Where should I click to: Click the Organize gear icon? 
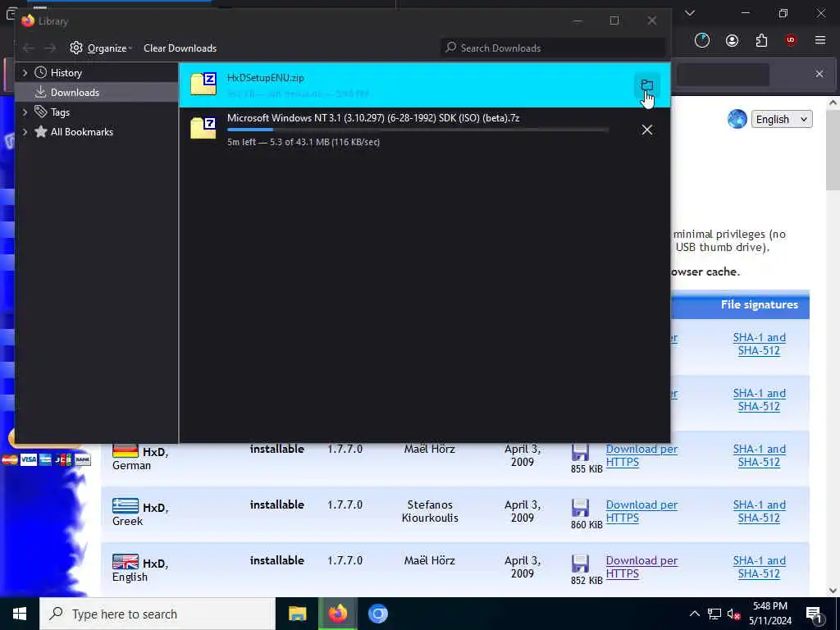[76, 48]
